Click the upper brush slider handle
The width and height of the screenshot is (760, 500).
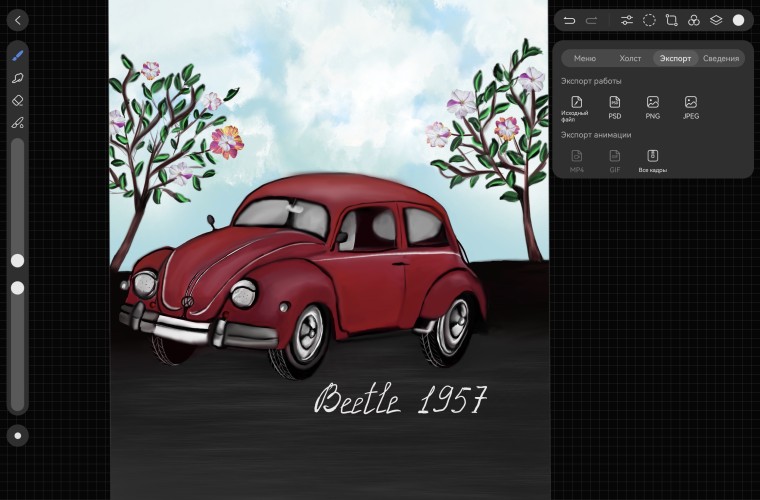(17, 260)
